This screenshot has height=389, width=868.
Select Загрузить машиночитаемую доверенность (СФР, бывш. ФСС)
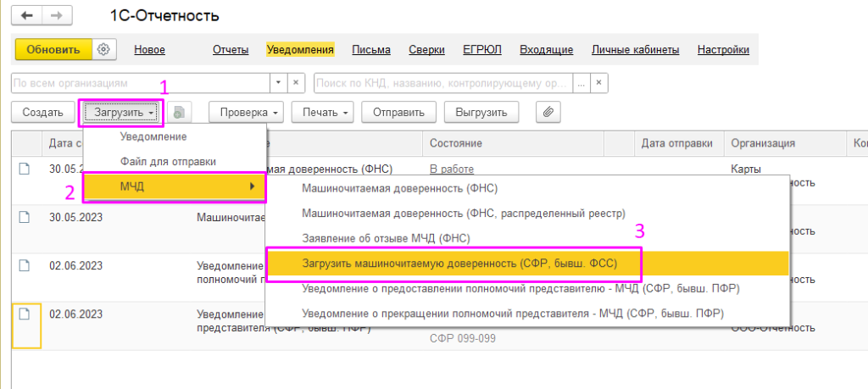point(459,264)
